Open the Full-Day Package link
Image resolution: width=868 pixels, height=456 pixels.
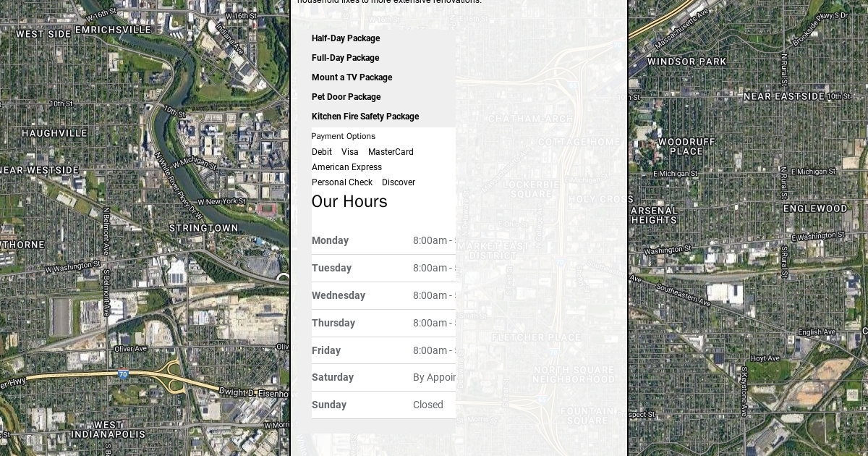346,58
